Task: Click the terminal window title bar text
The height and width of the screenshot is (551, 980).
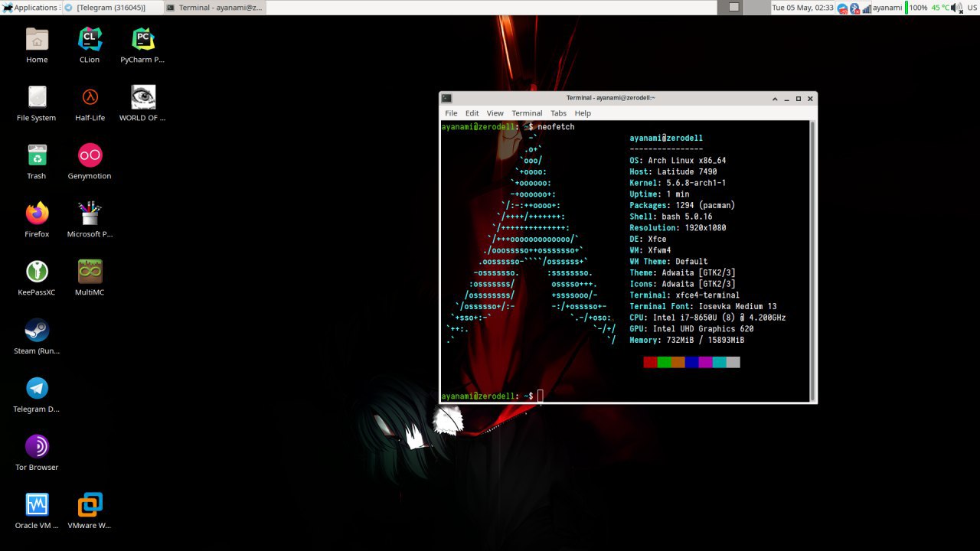Action: tap(611, 98)
